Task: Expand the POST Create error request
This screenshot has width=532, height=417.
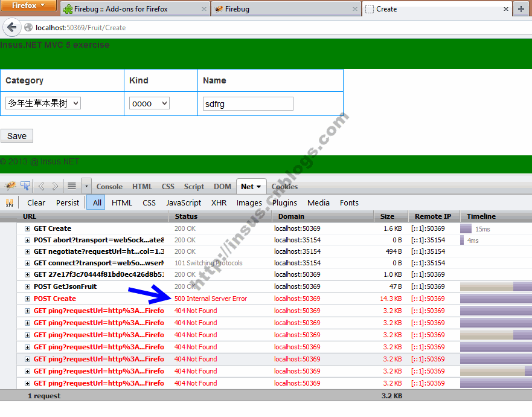Action: pyautogui.click(x=28, y=299)
